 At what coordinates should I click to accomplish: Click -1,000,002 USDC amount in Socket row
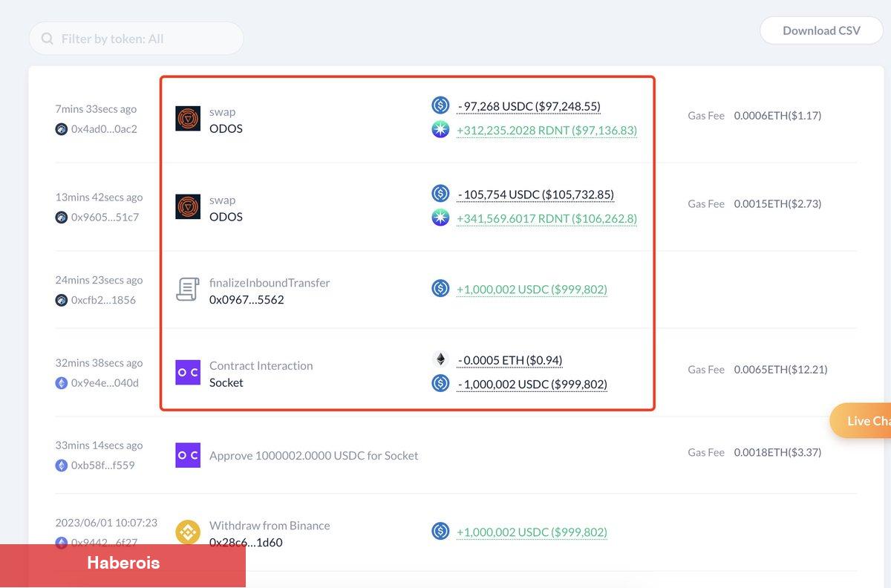coord(532,385)
